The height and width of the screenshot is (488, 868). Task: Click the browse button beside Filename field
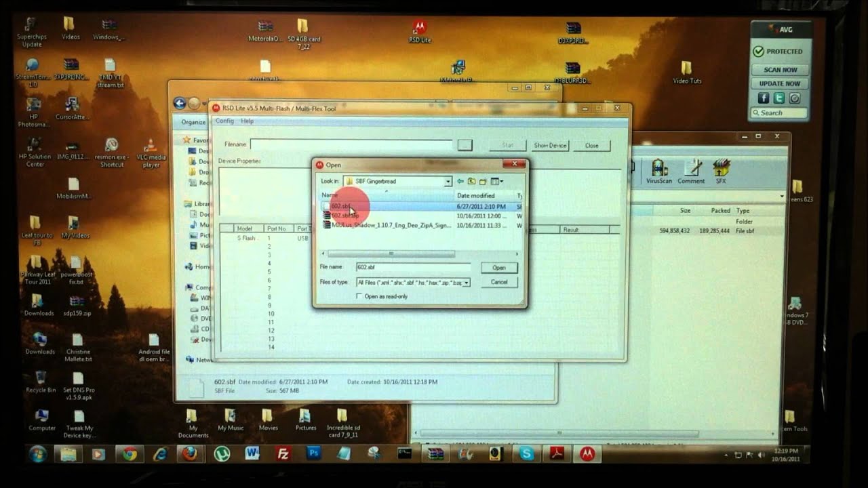465,145
